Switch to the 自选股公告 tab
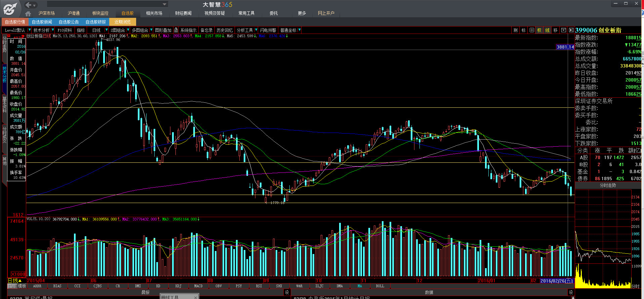Screen dimensions: 644x299 tap(69, 22)
